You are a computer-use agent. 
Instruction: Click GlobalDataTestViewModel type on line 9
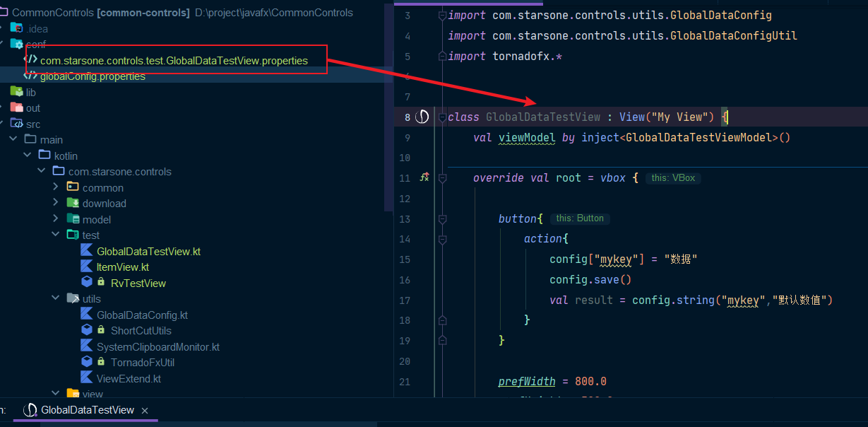(698, 137)
